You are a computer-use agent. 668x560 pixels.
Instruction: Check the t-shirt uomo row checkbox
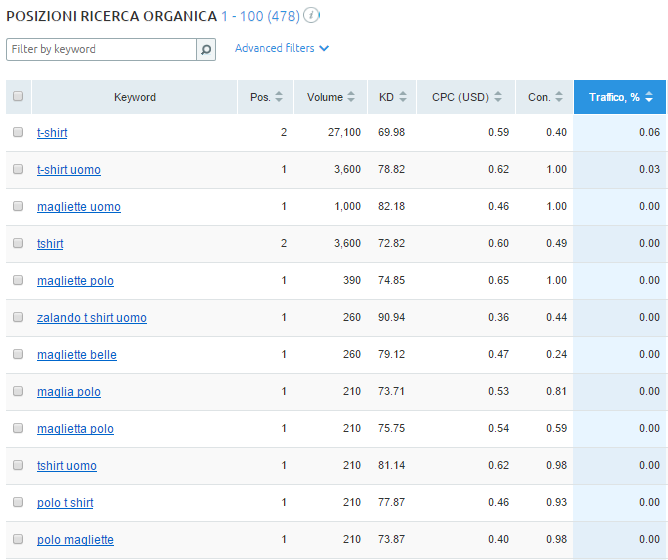[18, 169]
